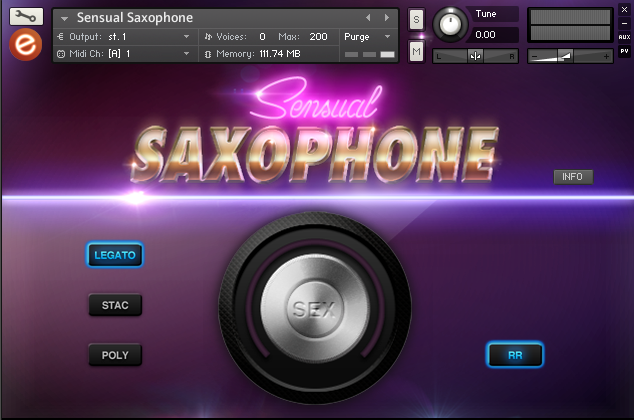Click the Voices count value 0
Screen dimensions: 634x420
pyautogui.click(x=262, y=37)
